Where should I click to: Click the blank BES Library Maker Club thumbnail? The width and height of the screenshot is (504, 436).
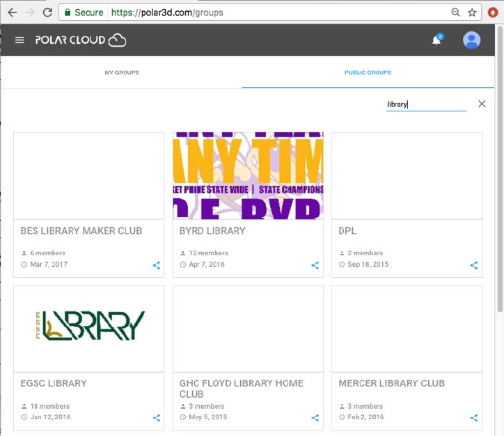88,176
